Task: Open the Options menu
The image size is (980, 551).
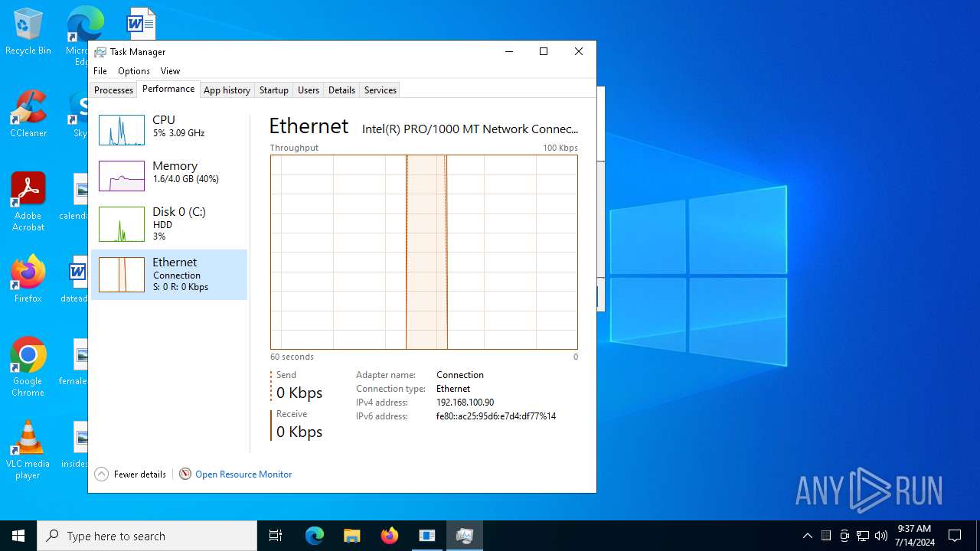Action: coord(134,71)
